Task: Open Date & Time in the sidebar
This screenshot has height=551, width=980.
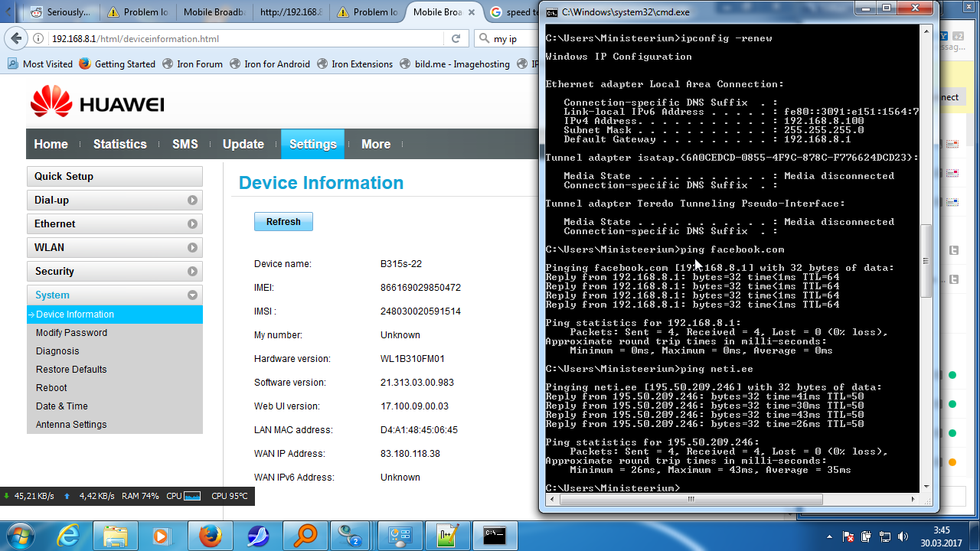Action: click(62, 406)
